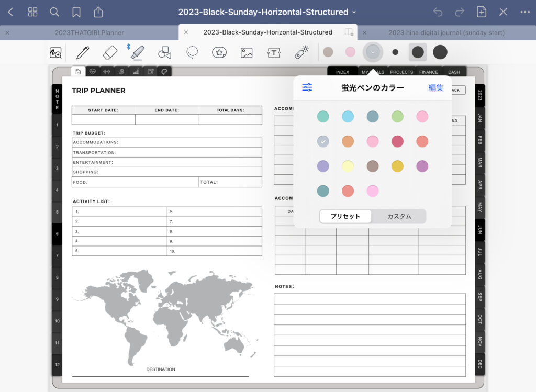The image size is (536, 392).
Task: Open split view icon on the active tab
Action: tap(349, 32)
